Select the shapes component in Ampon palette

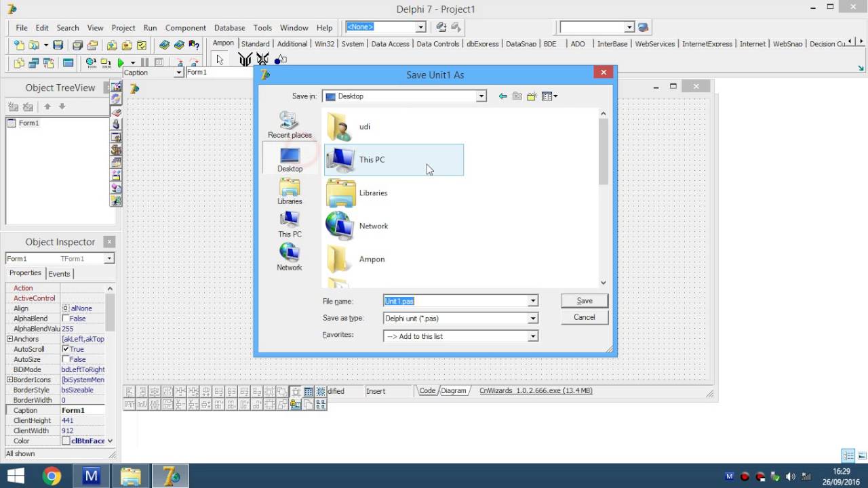coord(280,60)
